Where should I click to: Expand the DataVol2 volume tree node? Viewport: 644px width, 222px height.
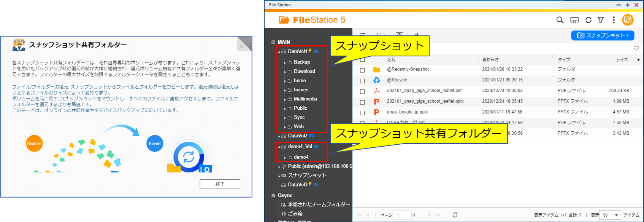[279, 136]
